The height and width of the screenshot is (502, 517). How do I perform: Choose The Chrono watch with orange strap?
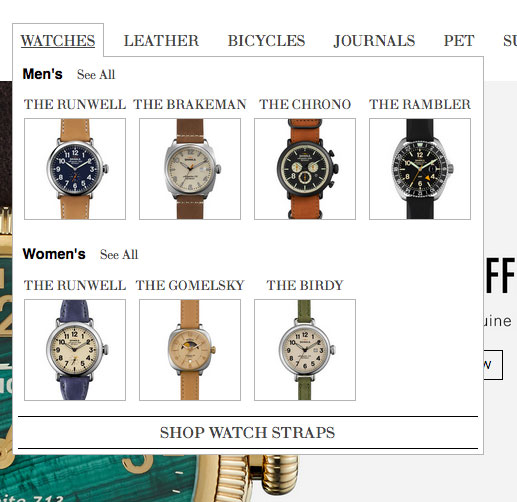(305, 169)
